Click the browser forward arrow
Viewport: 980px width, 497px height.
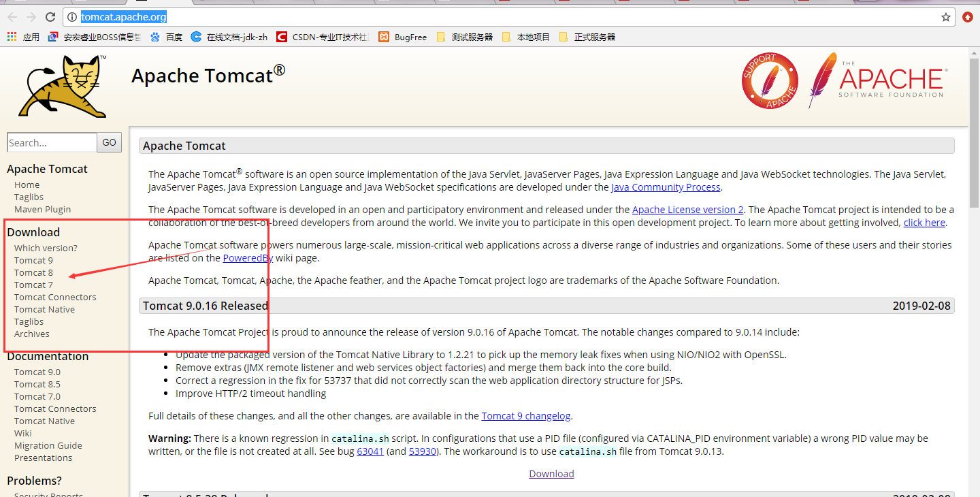[31, 17]
